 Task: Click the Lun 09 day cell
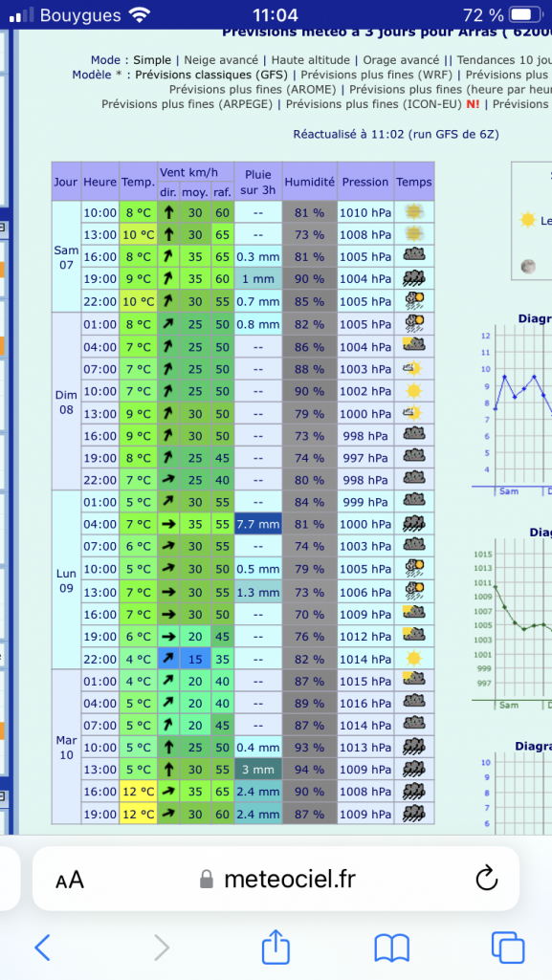click(x=66, y=580)
